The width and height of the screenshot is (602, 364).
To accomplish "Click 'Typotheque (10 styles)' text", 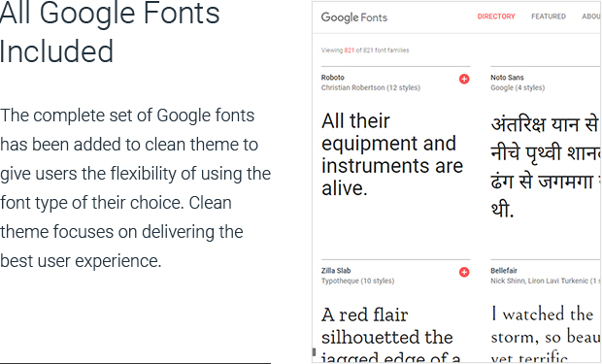I will 357,281.
